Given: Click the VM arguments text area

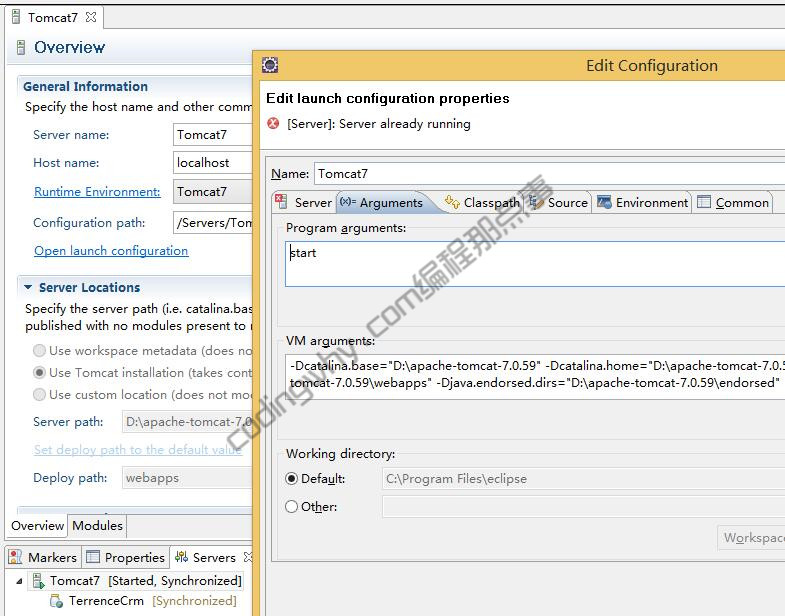Looking at the screenshot, I should coord(535,377).
